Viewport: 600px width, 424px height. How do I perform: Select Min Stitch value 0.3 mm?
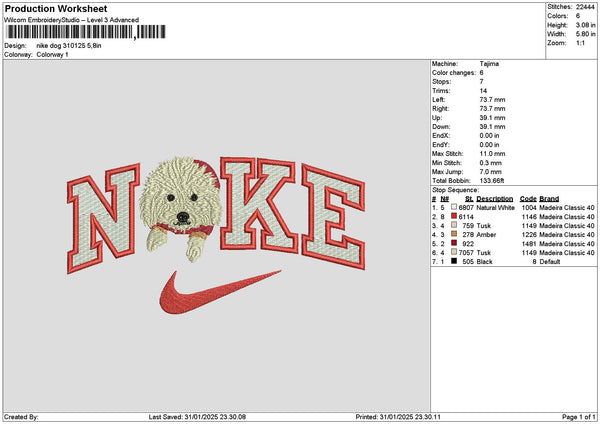pyautogui.click(x=491, y=163)
